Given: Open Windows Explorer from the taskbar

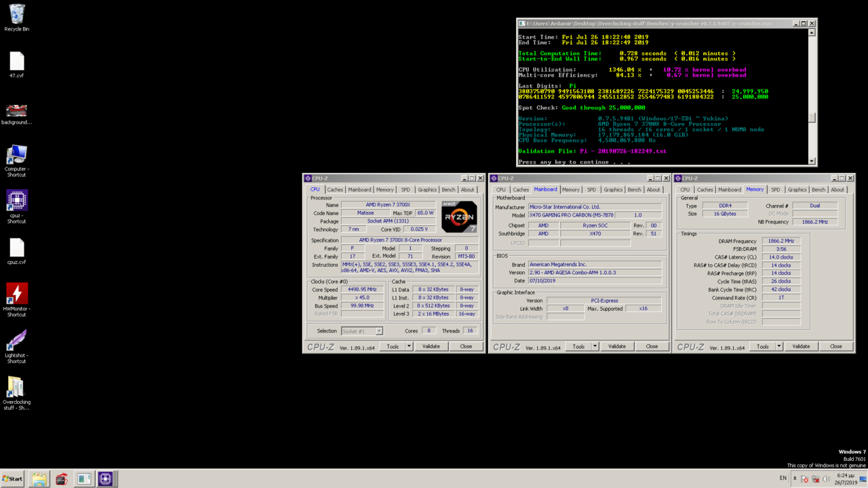Looking at the screenshot, I should 39,479.
